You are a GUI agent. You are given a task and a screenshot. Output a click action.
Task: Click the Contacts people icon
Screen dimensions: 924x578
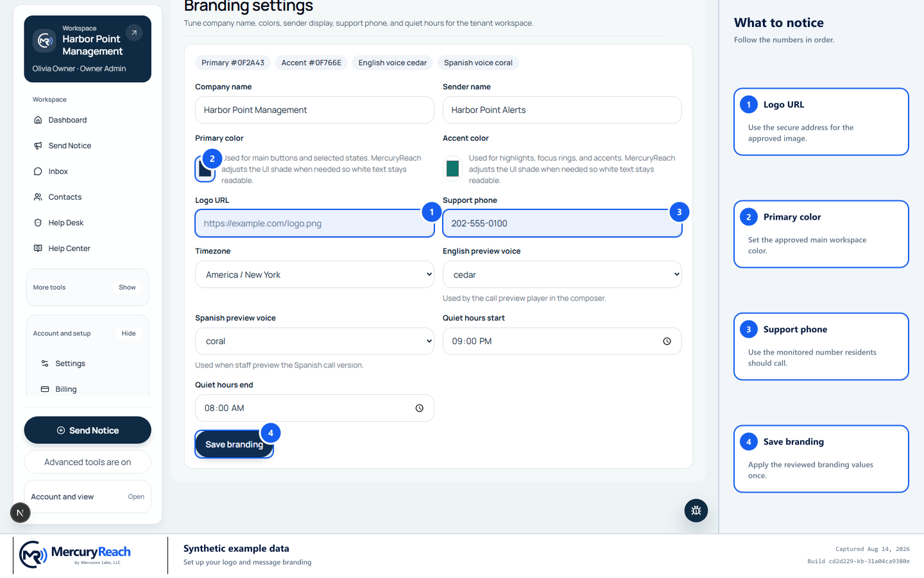tap(38, 197)
